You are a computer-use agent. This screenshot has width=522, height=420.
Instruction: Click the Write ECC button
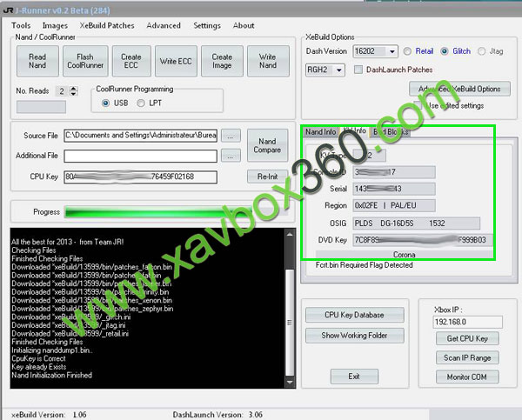click(x=176, y=61)
